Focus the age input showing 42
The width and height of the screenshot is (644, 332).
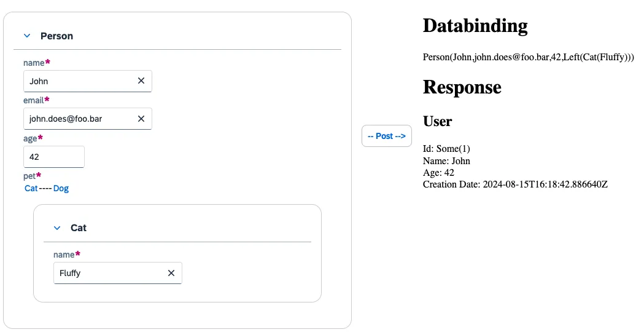(53, 157)
